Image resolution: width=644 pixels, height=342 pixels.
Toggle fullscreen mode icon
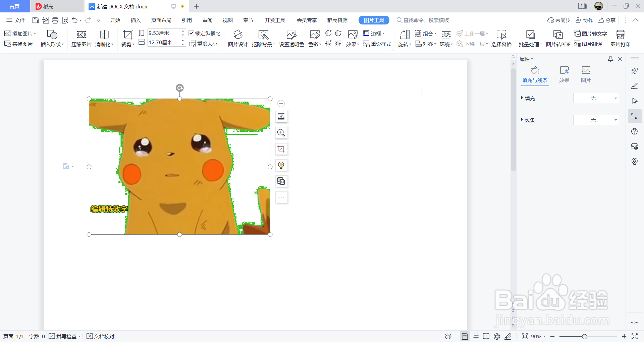pos(635,336)
